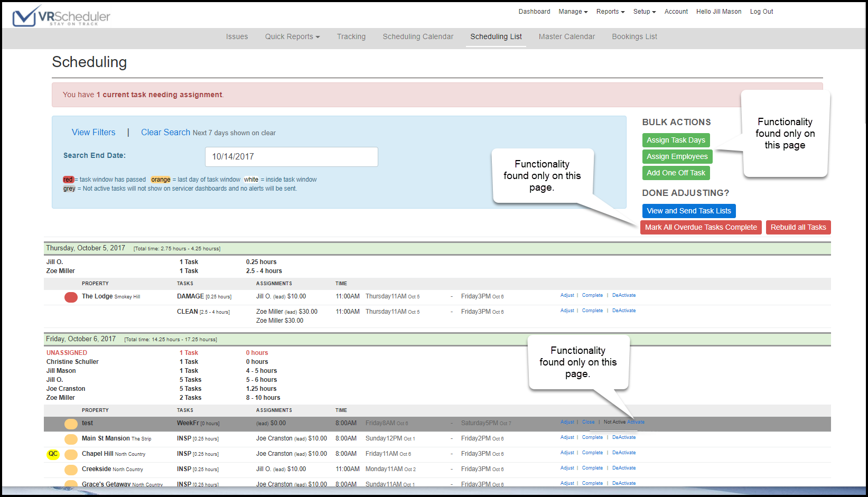
Task: Open the Reports dropdown menu
Action: tap(610, 12)
